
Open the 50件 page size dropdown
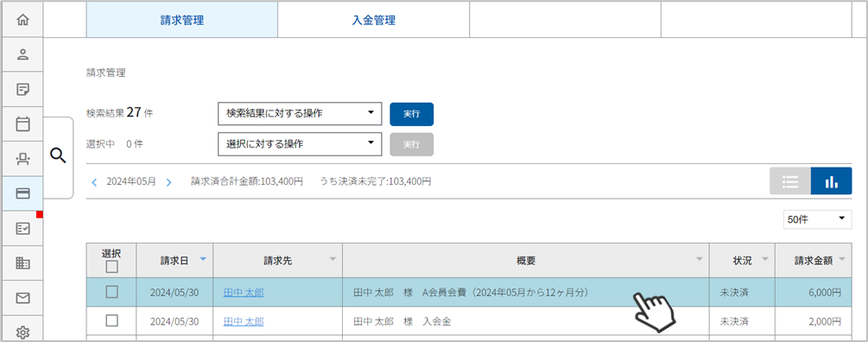pyautogui.click(x=817, y=219)
